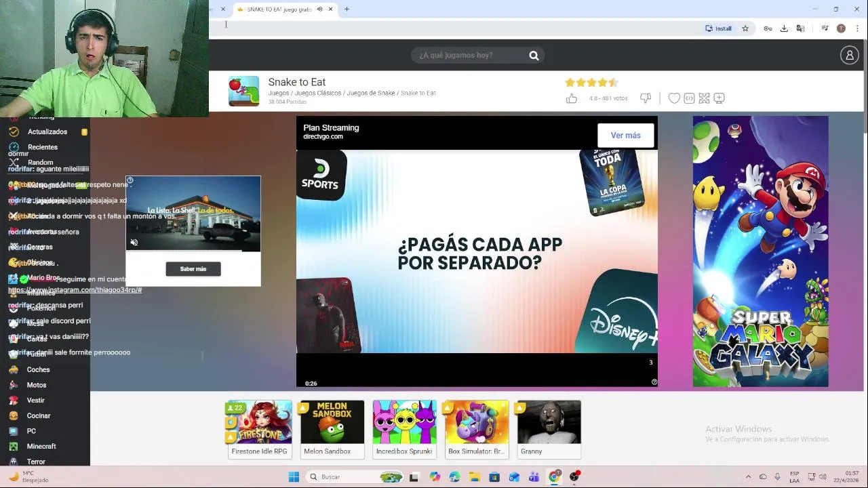Viewport: 868px width, 488px height.
Task: Open the Juegos breadcrumb link
Action: tap(279, 93)
